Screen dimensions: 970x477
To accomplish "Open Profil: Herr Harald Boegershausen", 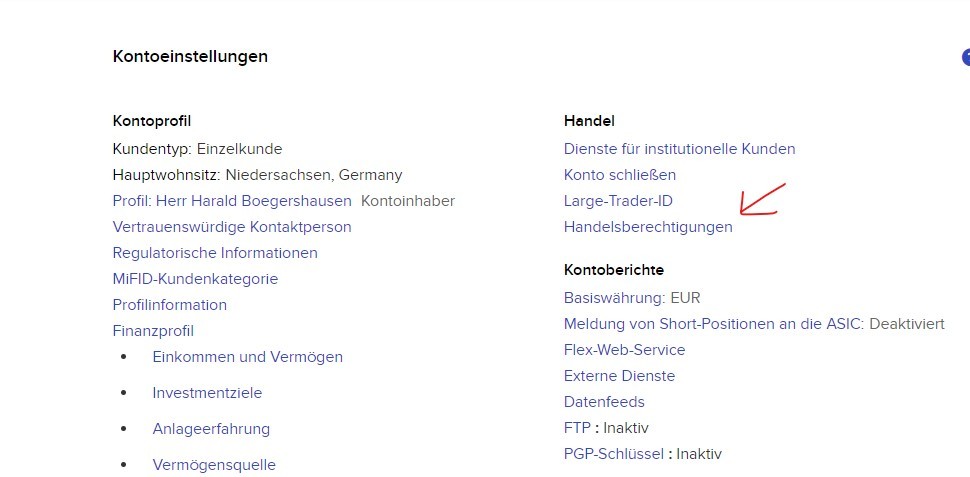I will pyautogui.click(x=232, y=201).
